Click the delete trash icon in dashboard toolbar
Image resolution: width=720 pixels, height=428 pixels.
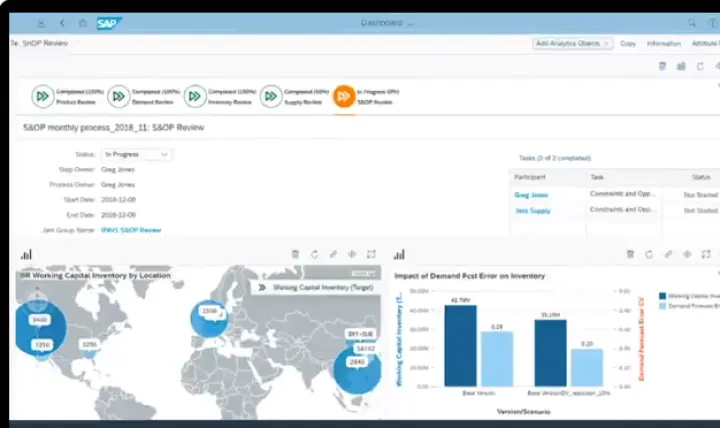pyautogui.click(x=662, y=66)
